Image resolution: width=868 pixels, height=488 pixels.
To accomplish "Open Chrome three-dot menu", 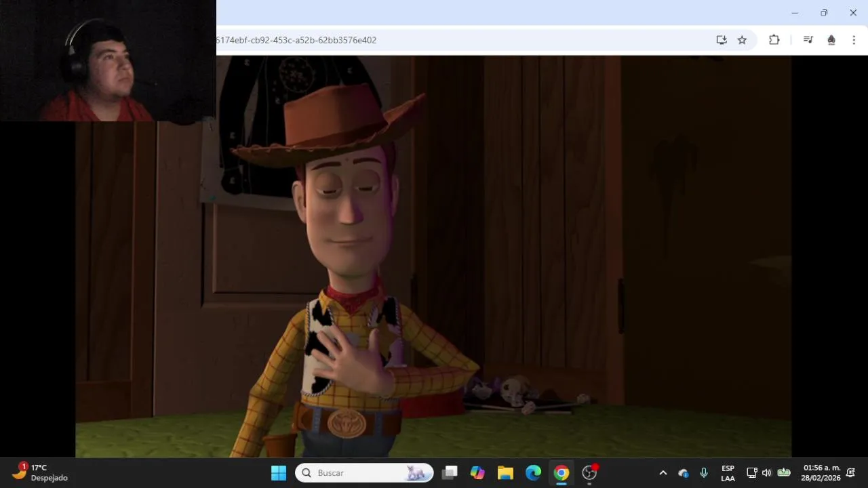I will pos(854,40).
